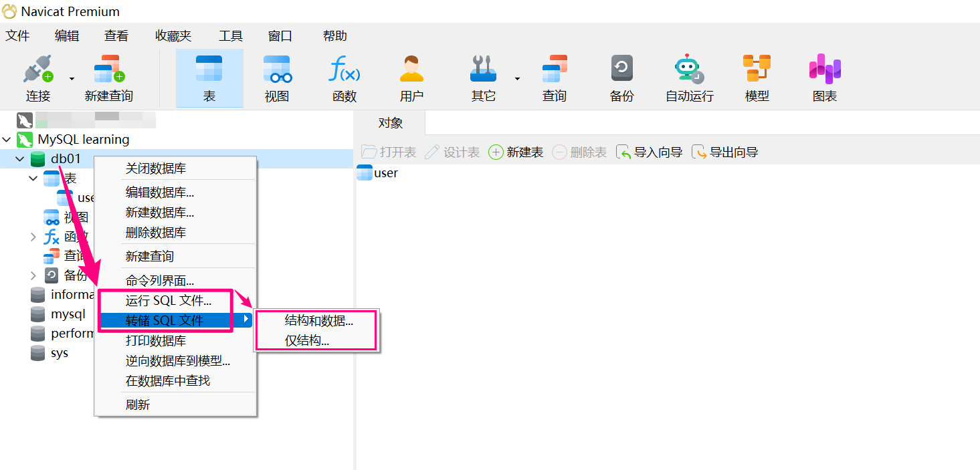Collapse the MySQL learning connection node
980x470 pixels.
click(x=7, y=140)
